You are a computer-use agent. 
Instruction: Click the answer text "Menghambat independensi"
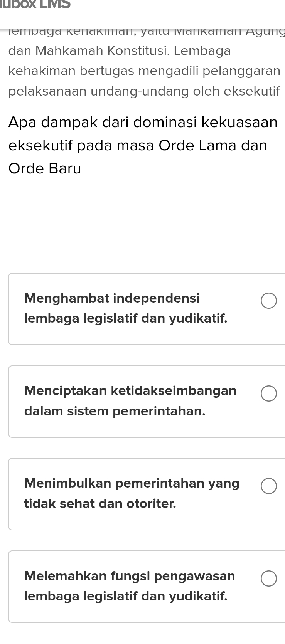click(x=112, y=298)
